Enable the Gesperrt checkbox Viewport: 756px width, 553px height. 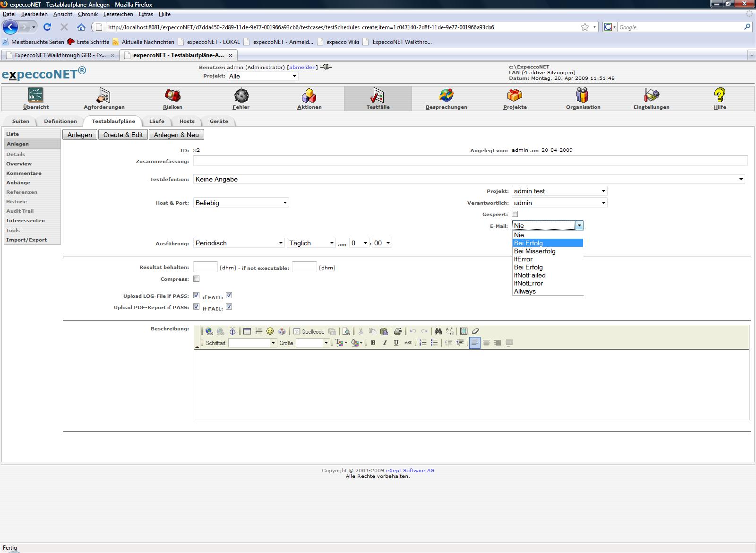tap(515, 214)
